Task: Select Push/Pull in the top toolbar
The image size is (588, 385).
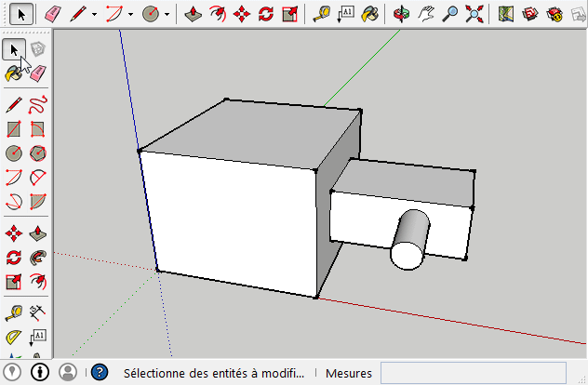Action: pos(194,14)
